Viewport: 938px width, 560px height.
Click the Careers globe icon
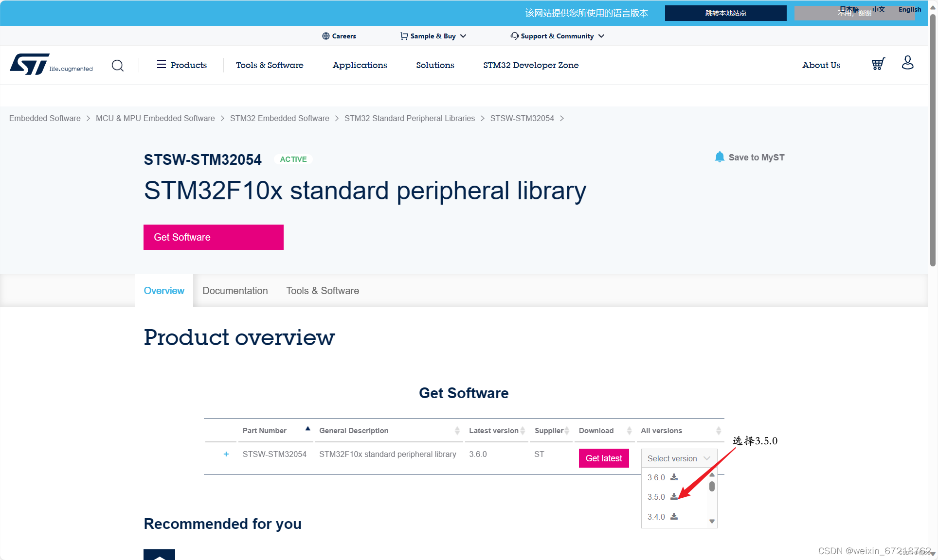(x=326, y=36)
